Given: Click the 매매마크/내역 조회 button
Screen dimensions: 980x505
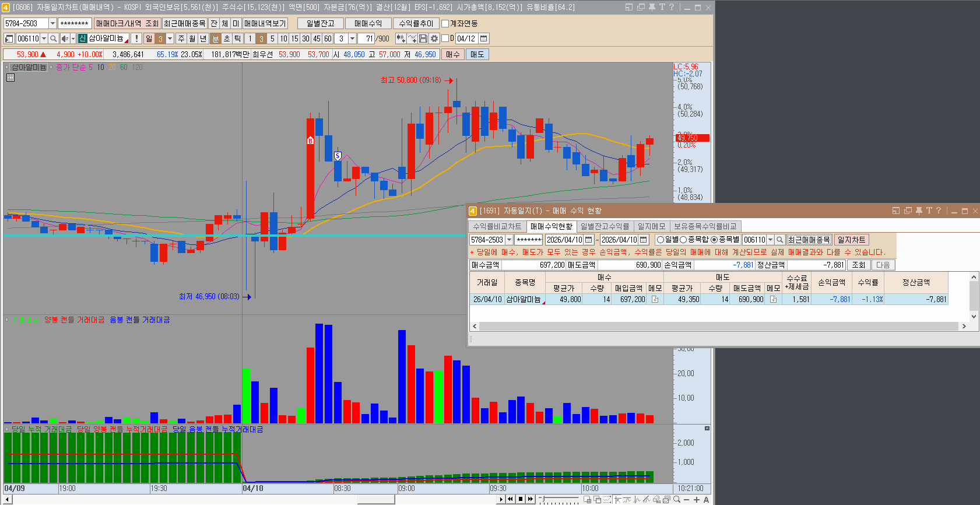Looking at the screenshot, I should pos(127,23).
